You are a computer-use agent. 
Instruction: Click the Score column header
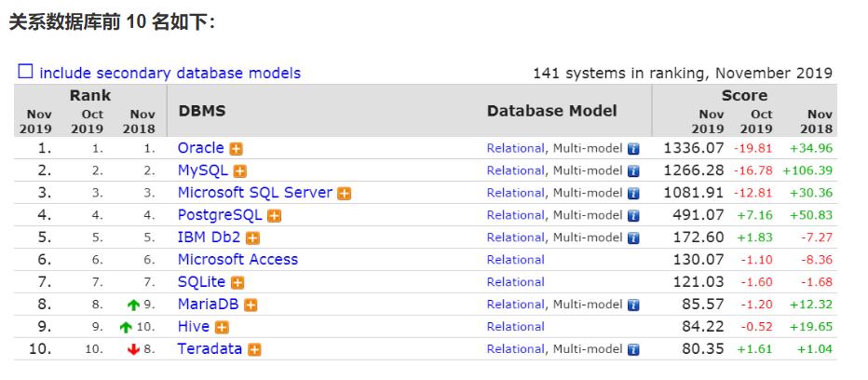(744, 95)
